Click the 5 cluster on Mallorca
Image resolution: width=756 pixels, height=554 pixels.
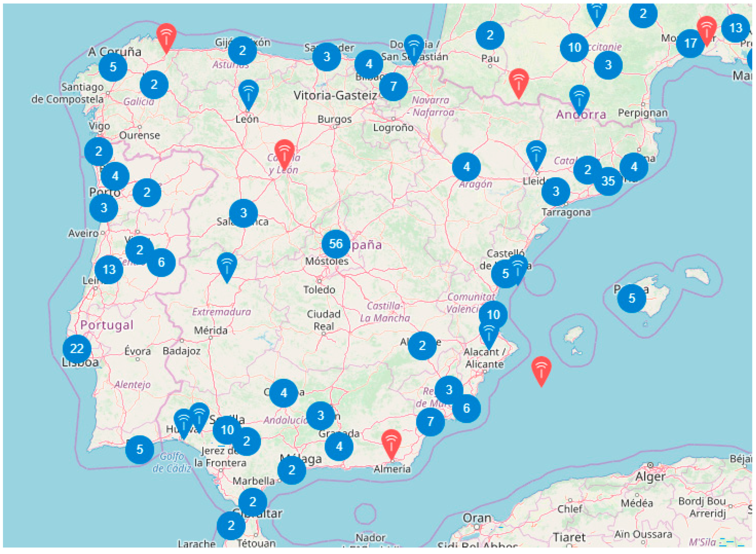(632, 298)
